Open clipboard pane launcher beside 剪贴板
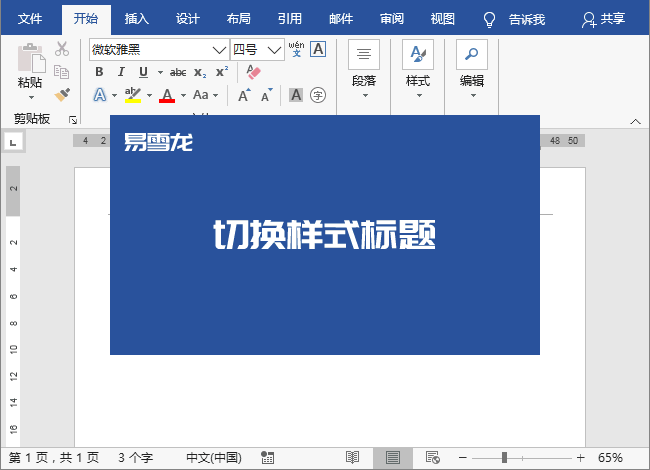The width and height of the screenshot is (650, 470). 73,120
